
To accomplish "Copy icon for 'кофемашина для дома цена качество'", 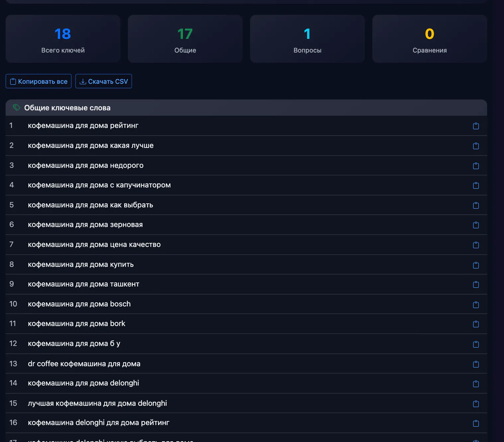I will (x=476, y=245).
